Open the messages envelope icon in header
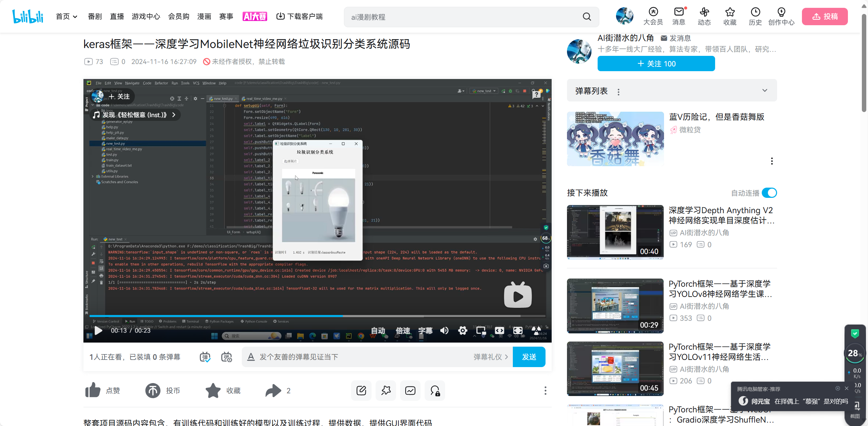This screenshot has width=868, height=426. coord(679,12)
